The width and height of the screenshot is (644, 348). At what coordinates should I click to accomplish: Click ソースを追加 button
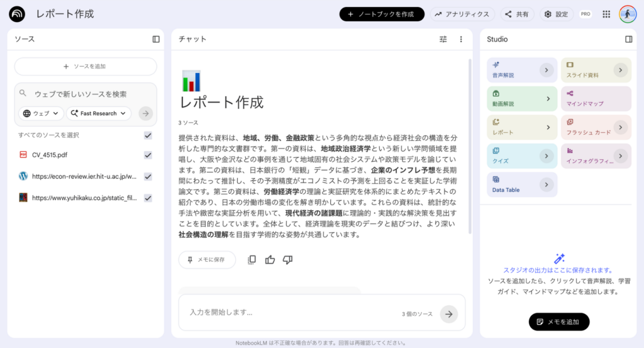[86, 66]
